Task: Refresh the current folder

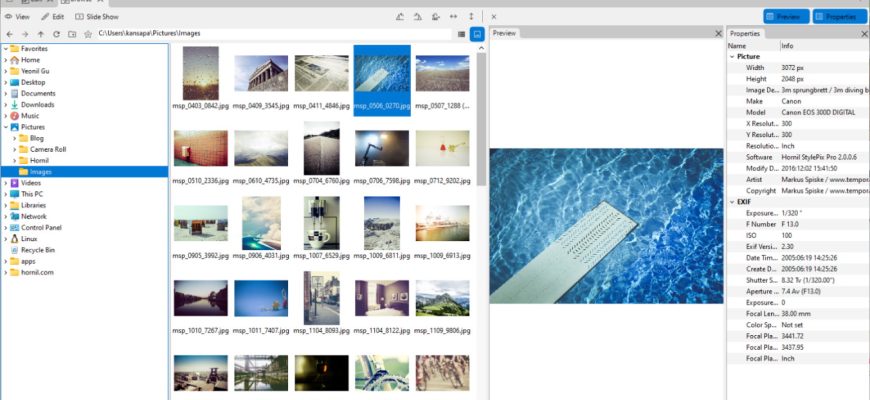Action: point(56,34)
